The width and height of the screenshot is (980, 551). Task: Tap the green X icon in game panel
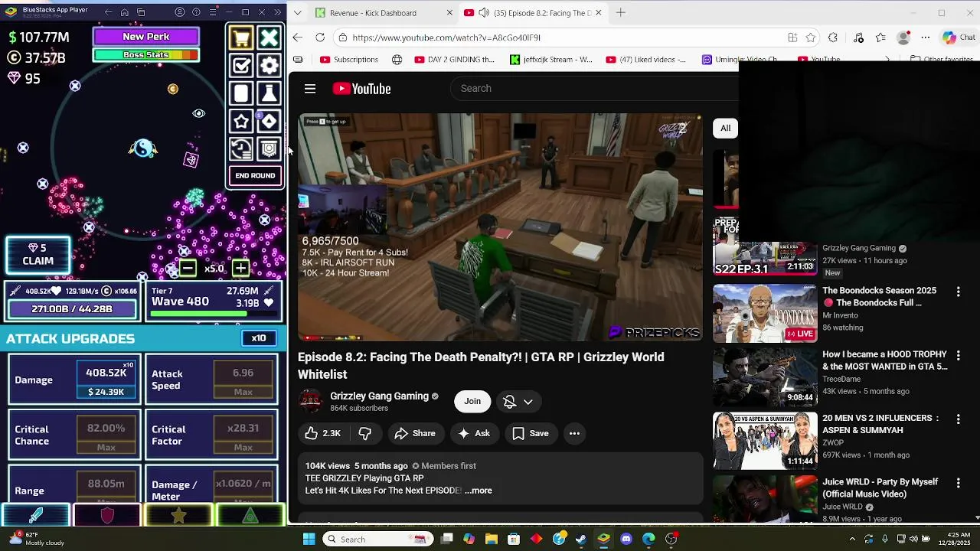tap(269, 38)
